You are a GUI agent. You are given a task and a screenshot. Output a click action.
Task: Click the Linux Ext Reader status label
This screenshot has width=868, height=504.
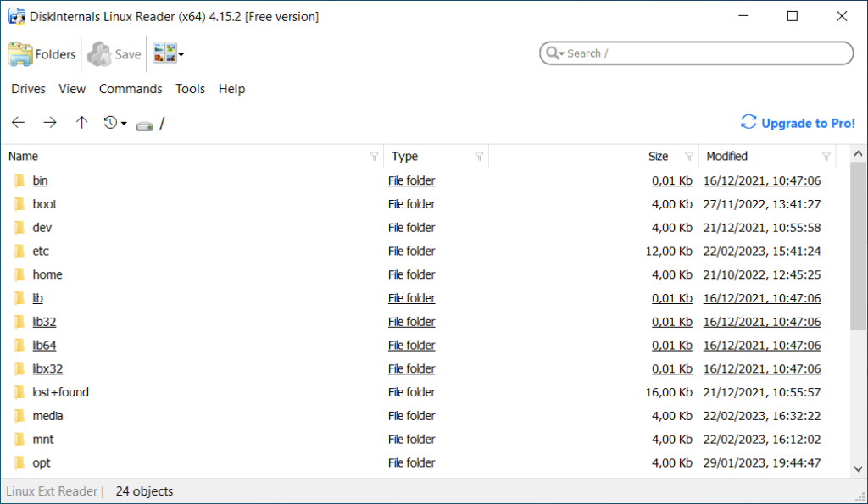[x=52, y=491]
